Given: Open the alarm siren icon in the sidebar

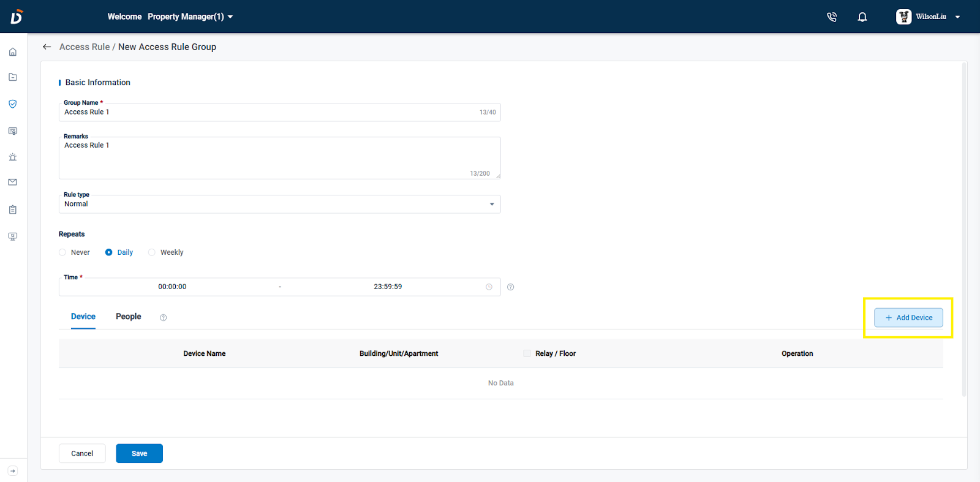Looking at the screenshot, I should pos(13,157).
